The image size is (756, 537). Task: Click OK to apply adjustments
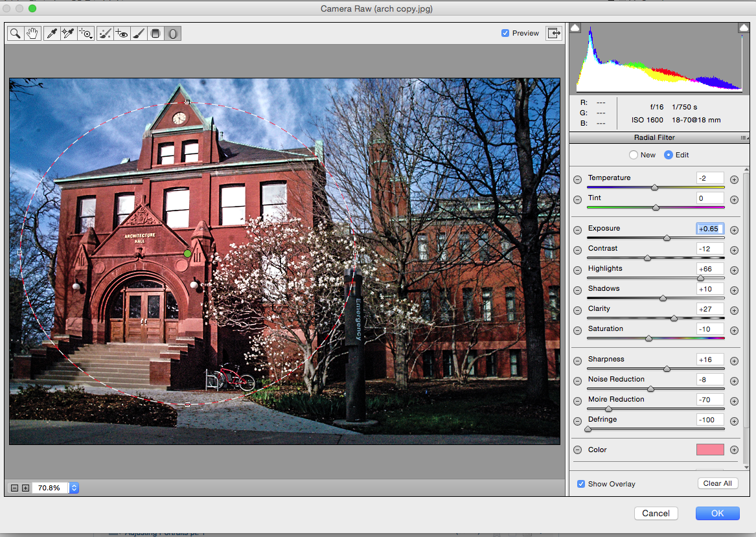point(717,513)
